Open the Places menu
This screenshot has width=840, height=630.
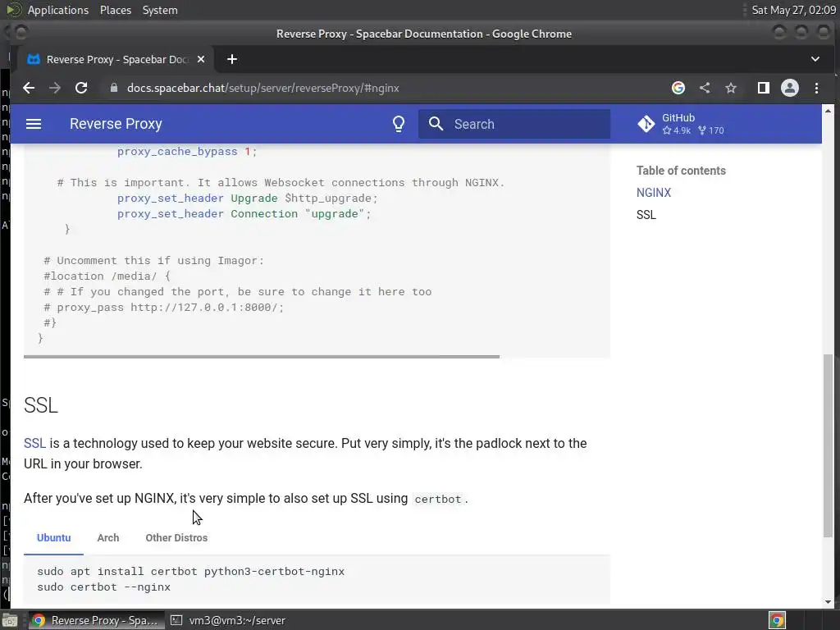tap(115, 10)
